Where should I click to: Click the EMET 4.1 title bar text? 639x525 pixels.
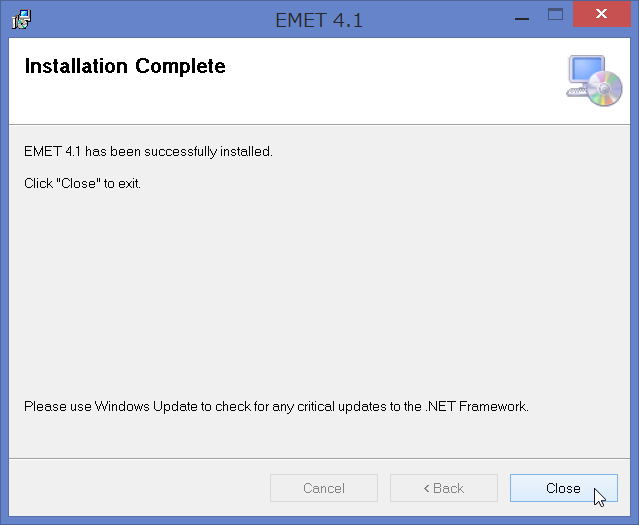click(319, 20)
